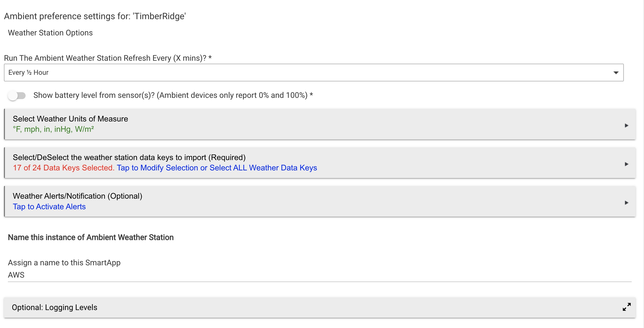Toggle show battery level switch
This screenshot has width=644, height=328.
coord(17,95)
